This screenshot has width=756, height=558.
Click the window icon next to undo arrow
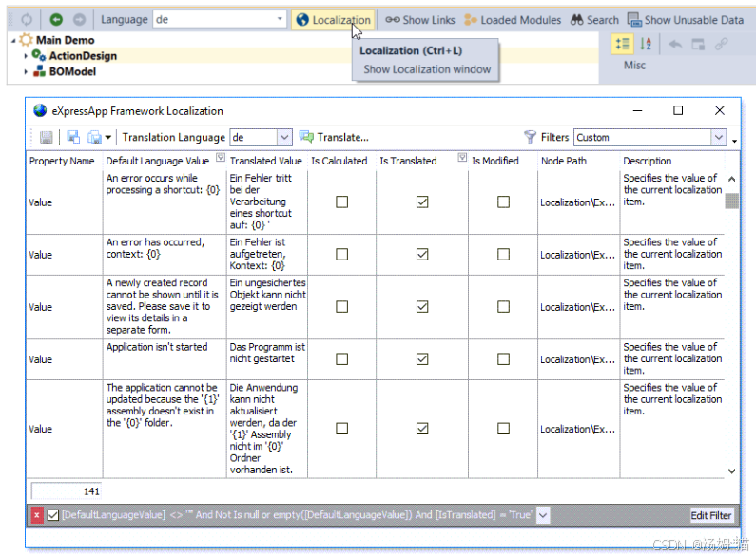pos(698,45)
